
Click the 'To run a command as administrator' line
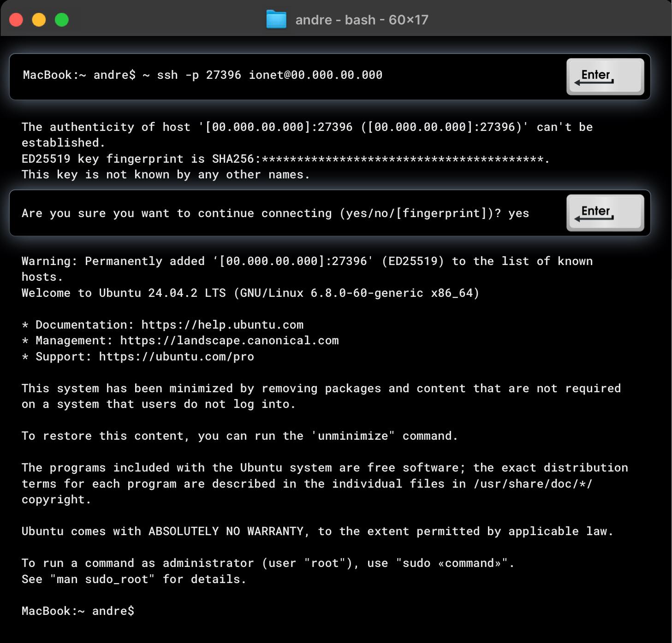(x=268, y=563)
